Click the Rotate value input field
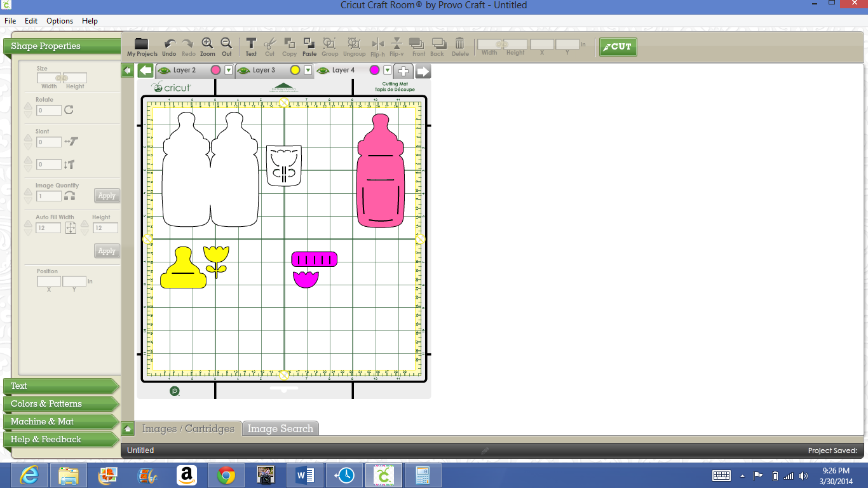The image size is (868, 488). click(49, 111)
